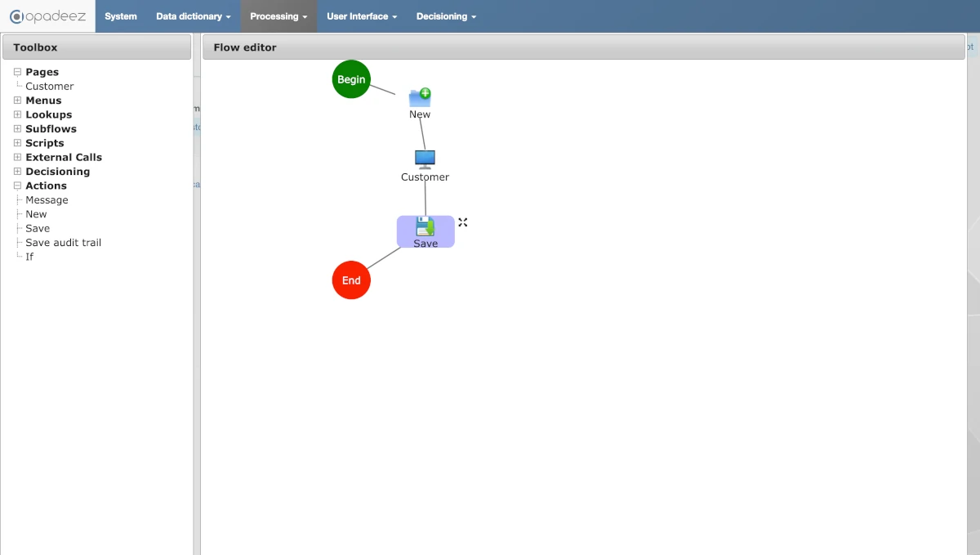
Task: Select the Message action in the Toolbox
Action: pyautogui.click(x=45, y=199)
